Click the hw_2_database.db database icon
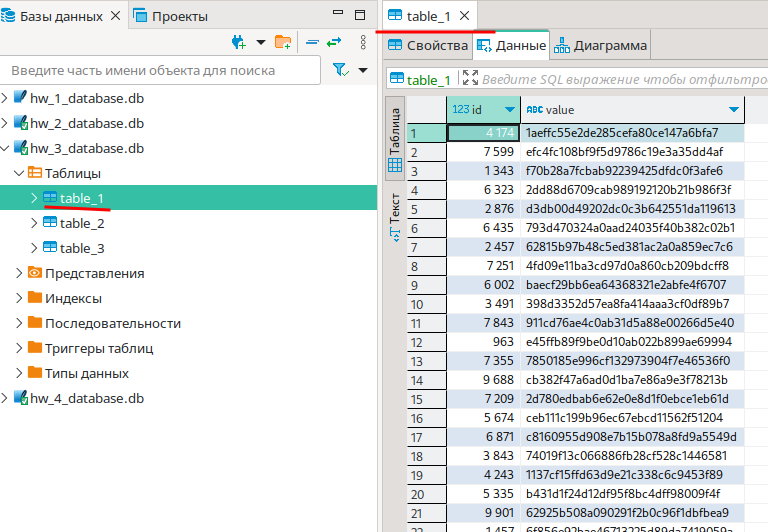Image resolution: width=768 pixels, height=532 pixels. point(21,122)
